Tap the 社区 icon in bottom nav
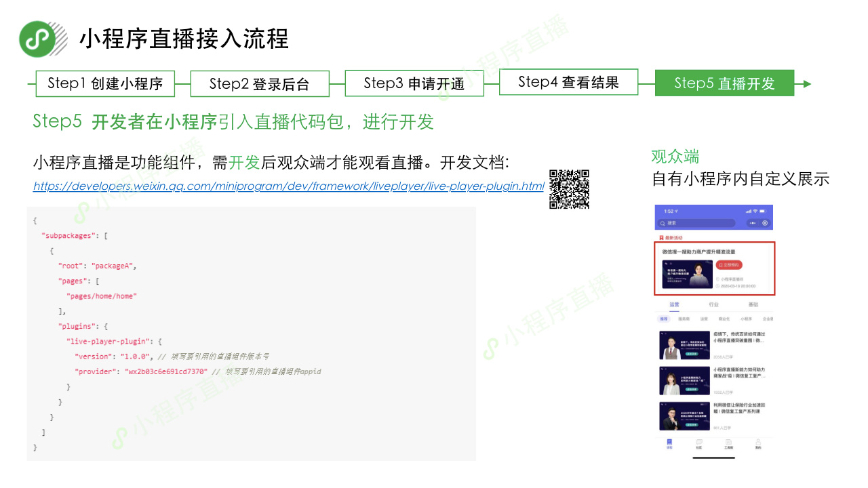The image size is (868, 488). tap(698, 444)
